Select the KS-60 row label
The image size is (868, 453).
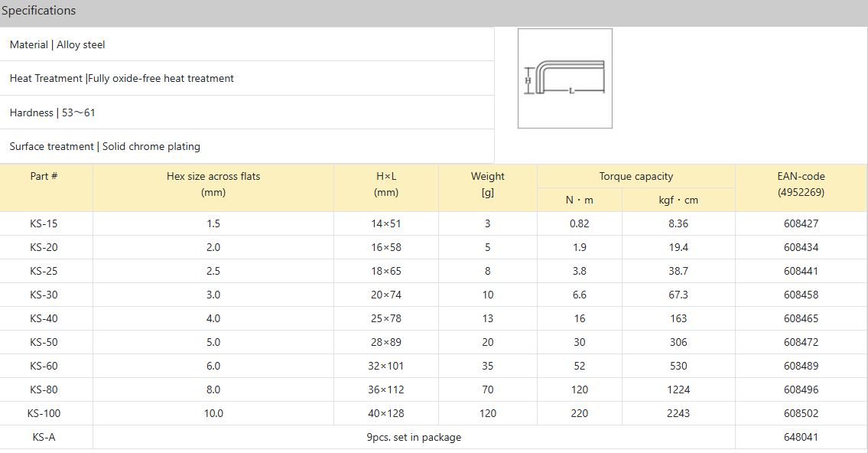tap(44, 366)
